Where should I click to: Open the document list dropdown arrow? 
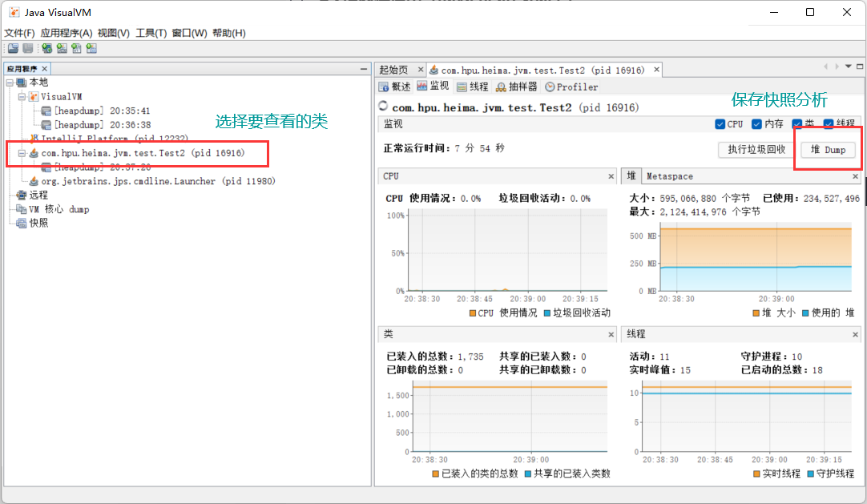pyautogui.click(x=849, y=67)
